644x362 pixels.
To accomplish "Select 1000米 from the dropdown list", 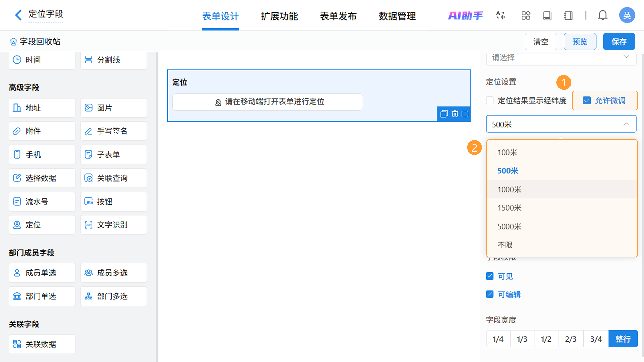I will (x=509, y=189).
